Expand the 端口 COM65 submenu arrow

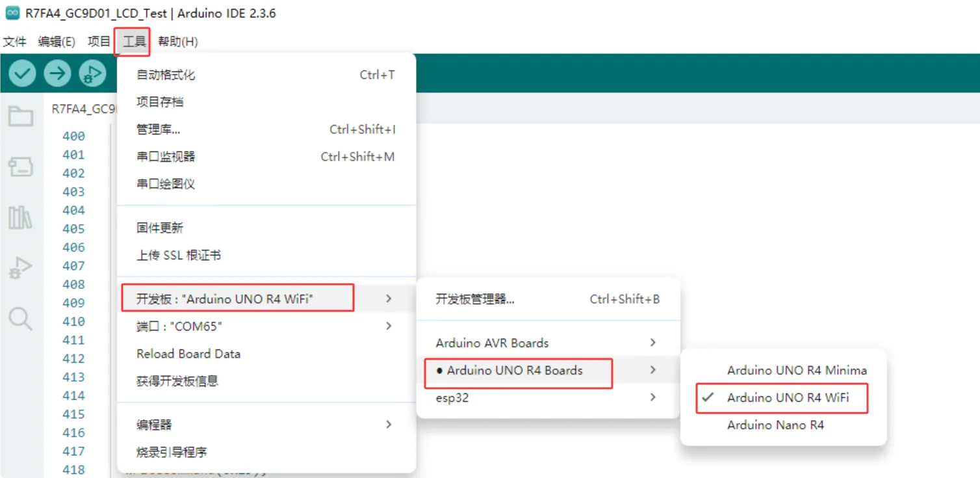[389, 326]
